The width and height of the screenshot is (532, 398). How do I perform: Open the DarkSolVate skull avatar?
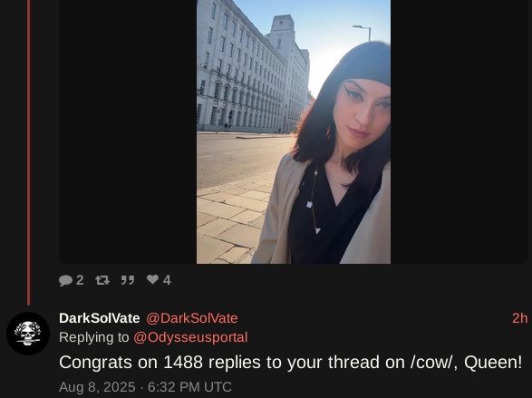28,334
